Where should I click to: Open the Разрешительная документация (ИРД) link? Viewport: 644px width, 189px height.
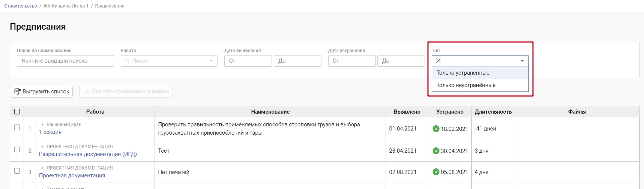pos(88,154)
